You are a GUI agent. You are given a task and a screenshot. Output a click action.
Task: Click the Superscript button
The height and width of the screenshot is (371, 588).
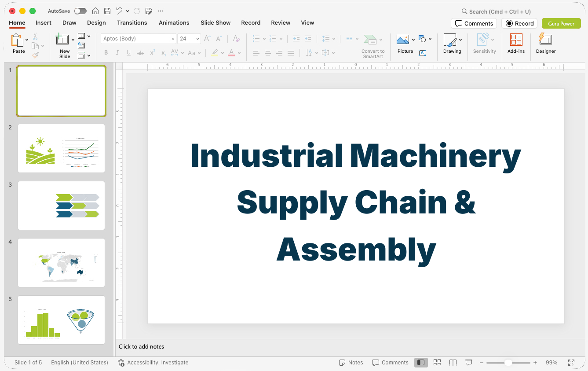click(x=152, y=53)
